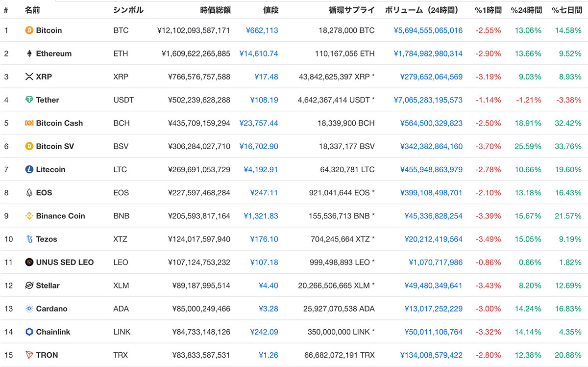Open Litecoin price ¥4,192.91 link
588x367 pixels.
click(261, 169)
